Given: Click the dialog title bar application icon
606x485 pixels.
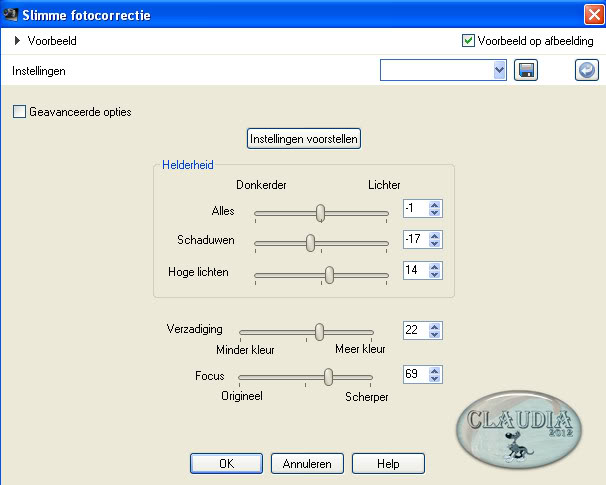Looking at the screenshot, I should (10, 15).
